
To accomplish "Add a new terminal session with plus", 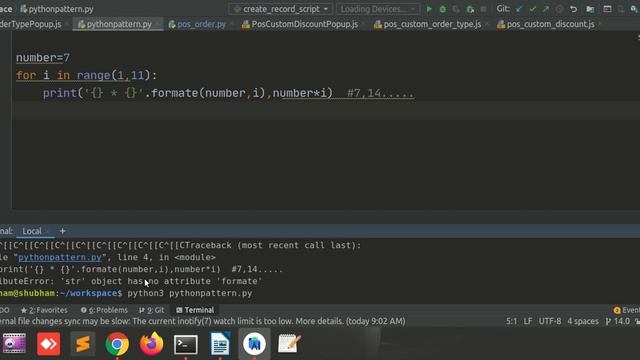I will tap(62, 231).
